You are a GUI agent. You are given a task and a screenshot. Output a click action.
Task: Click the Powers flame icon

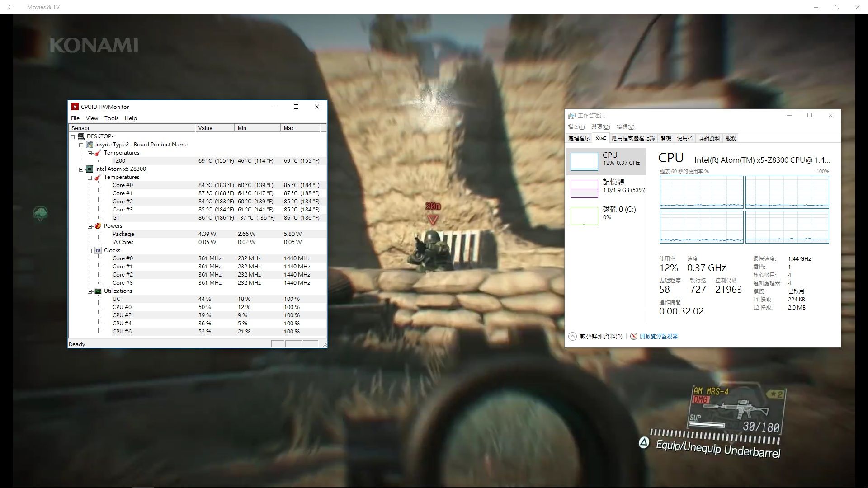(98, 226)
